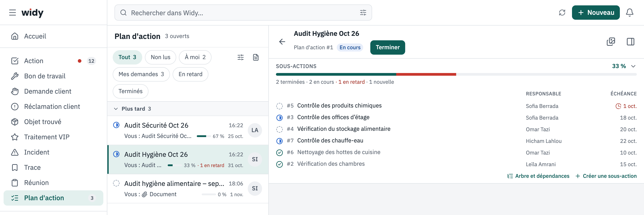The height and width of the screenshot is (215, 644).
Task: Open Réclamation client in the sidebar
Action: click(x=53, y=107)
